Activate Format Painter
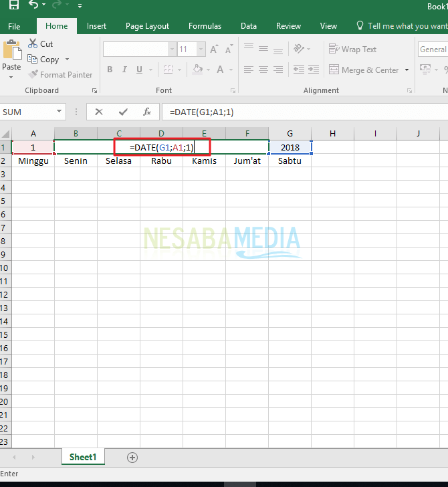448x487 pixels. [x=60, y=75]
